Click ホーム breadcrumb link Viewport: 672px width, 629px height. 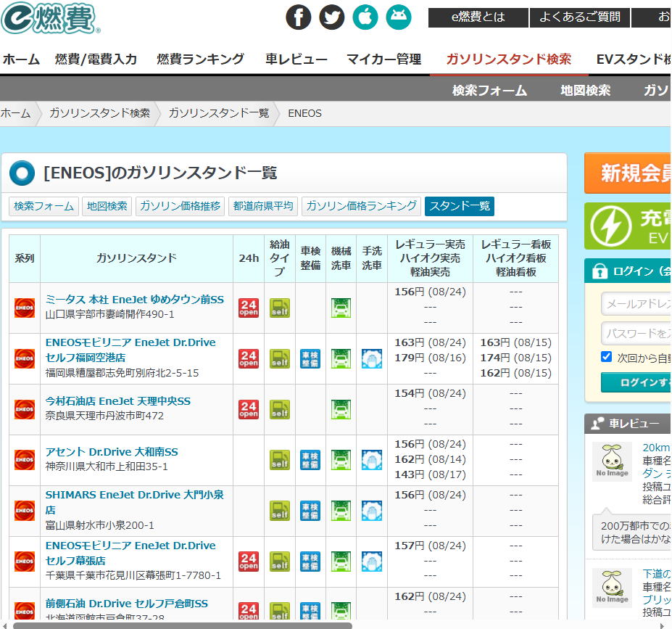[x=15, y=113]
